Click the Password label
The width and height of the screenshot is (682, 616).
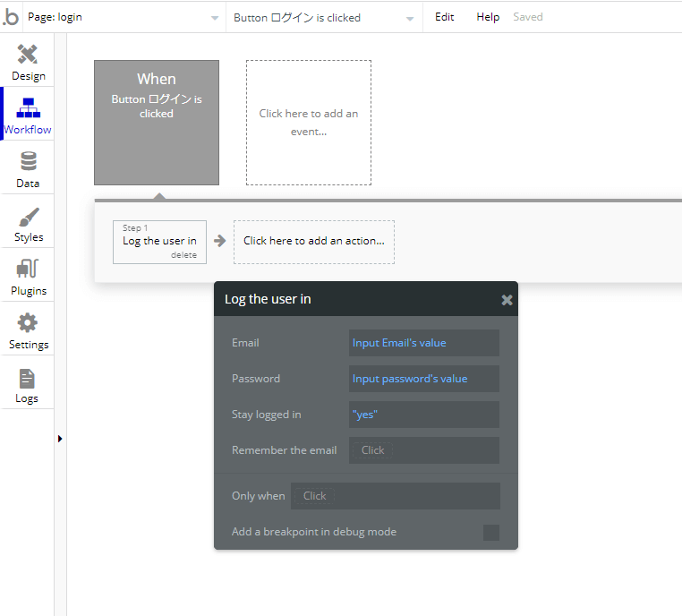pyautogui.click(x=256, y=379)
